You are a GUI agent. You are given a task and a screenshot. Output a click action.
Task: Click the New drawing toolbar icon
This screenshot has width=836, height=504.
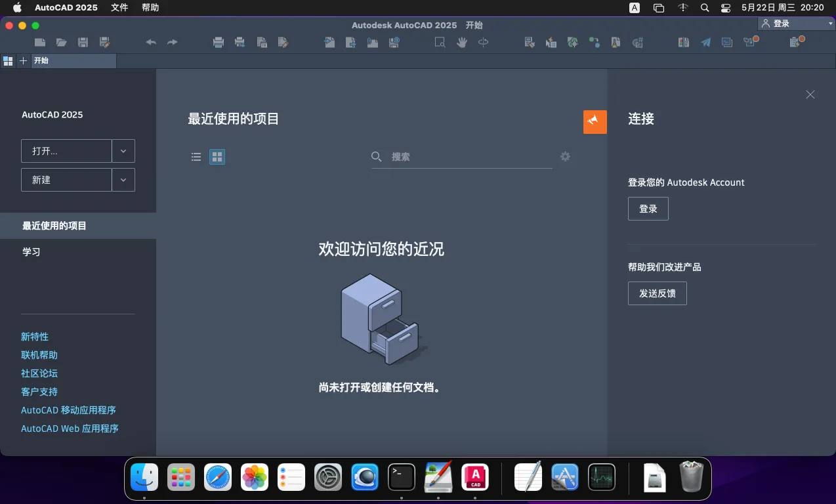pyautogui.click(x=40, y=43)
